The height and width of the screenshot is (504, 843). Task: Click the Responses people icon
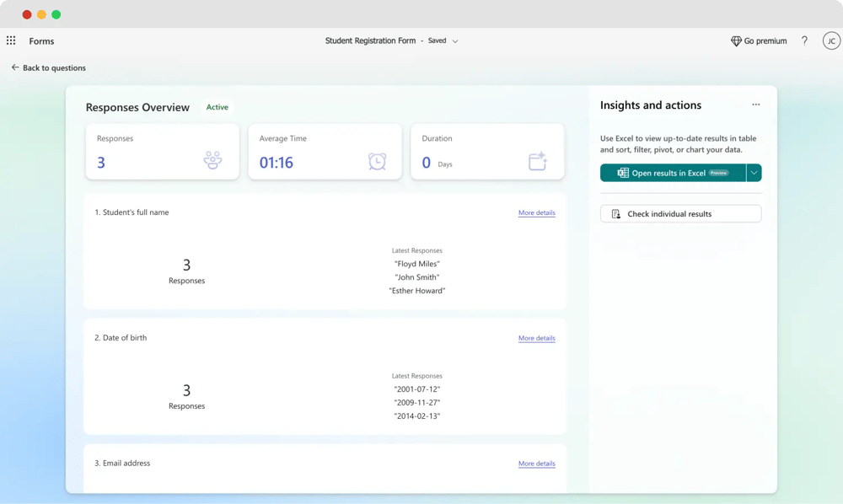(212, 161)
